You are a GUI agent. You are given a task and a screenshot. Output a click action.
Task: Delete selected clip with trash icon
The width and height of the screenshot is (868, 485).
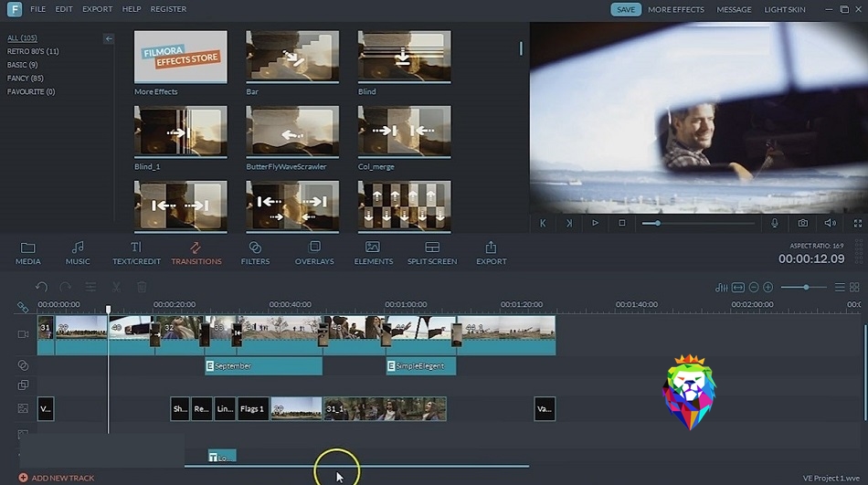pos(142,287)
